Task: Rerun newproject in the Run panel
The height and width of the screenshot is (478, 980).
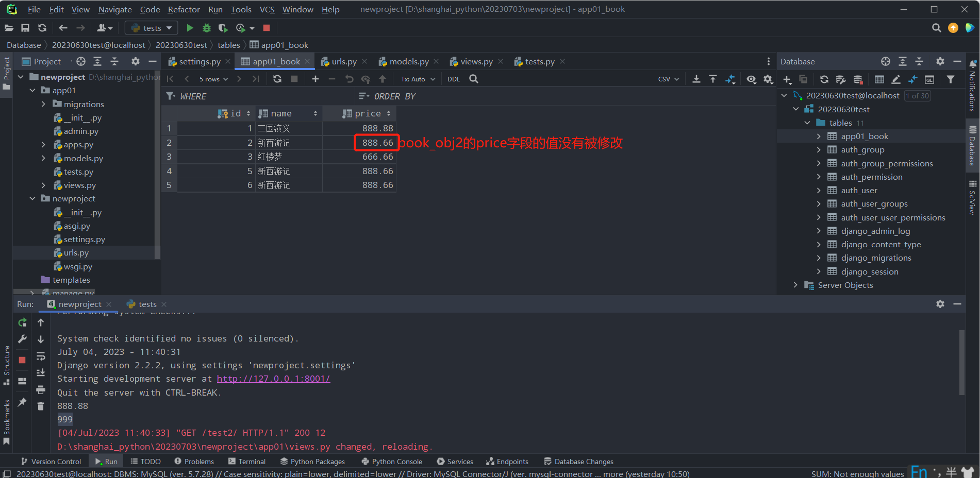Action: pyautogui.click(x=22, y=322)
